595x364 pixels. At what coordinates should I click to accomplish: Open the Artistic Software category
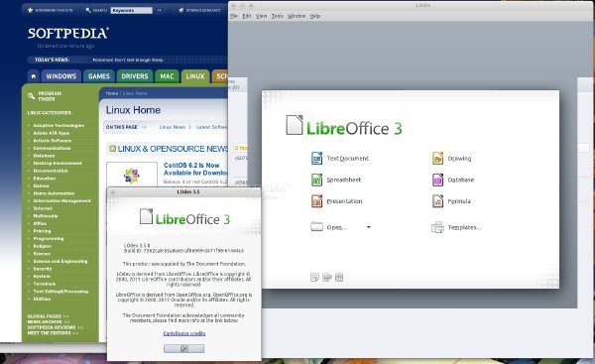click(x=52, y=141)
